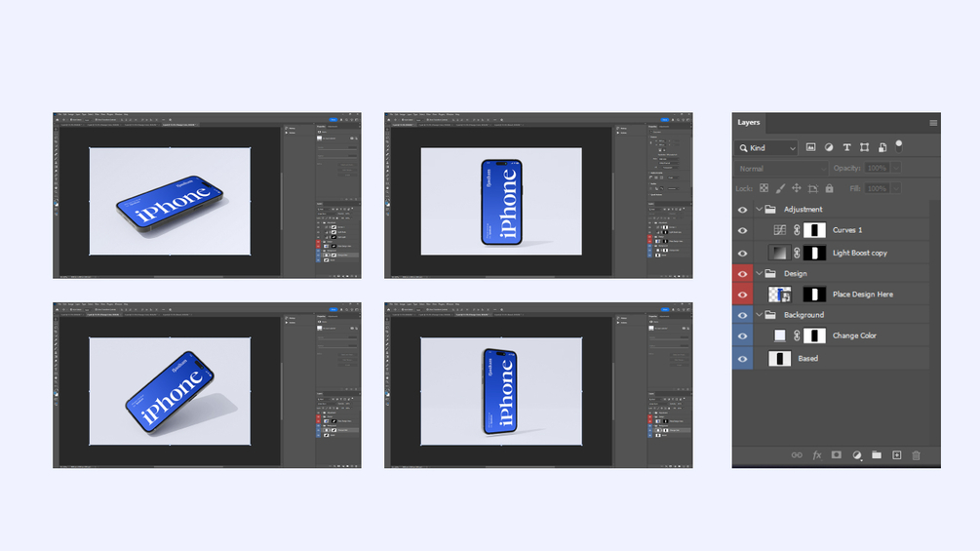Hide the Based layer
The width and height of the screenshot is (980, 551).
coord(742,359)
